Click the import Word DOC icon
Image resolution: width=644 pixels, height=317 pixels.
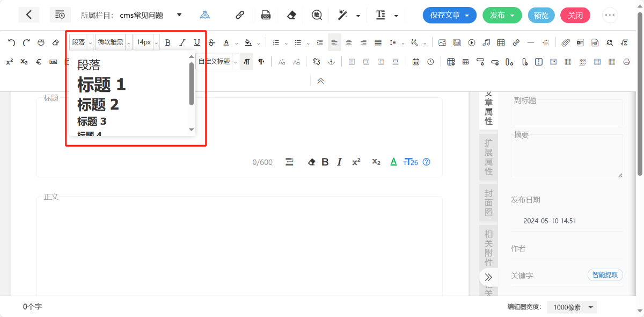[266, 15]
